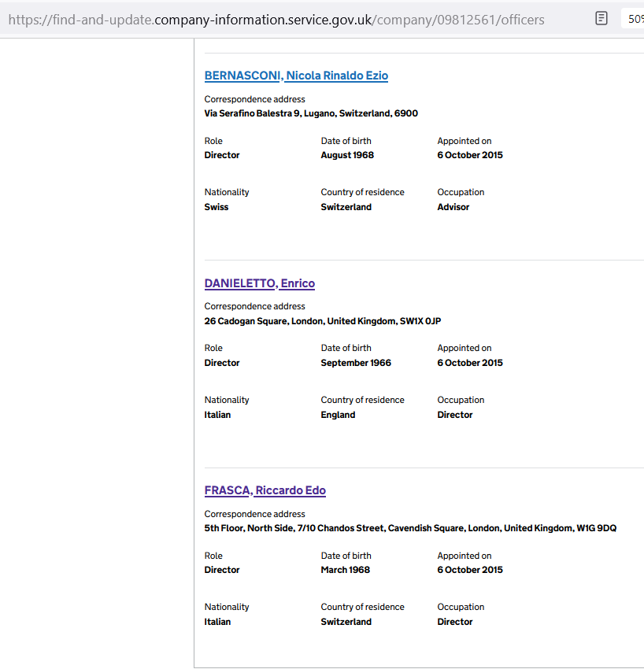Select Danieletto's nationality 'Italian'

tap(217, 415)
